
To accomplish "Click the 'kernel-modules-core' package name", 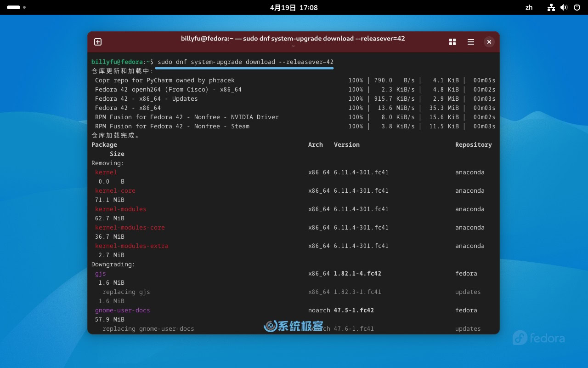I will point(130,227).
